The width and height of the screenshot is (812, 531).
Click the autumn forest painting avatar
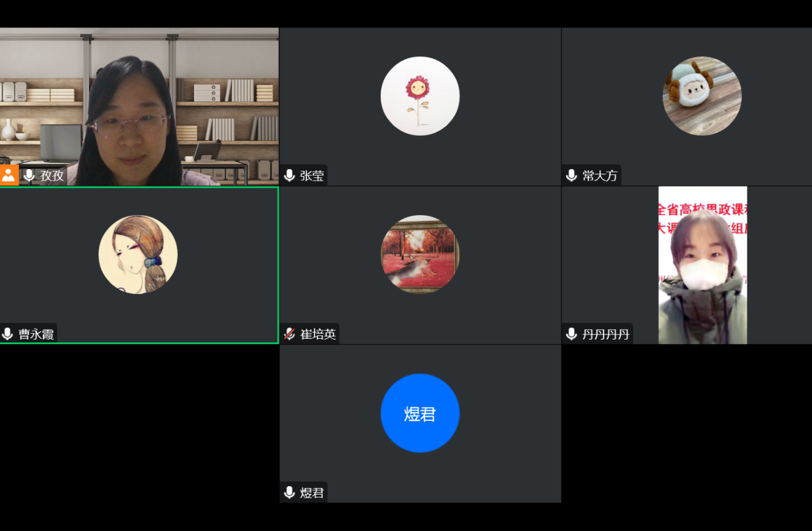point(420,254)
